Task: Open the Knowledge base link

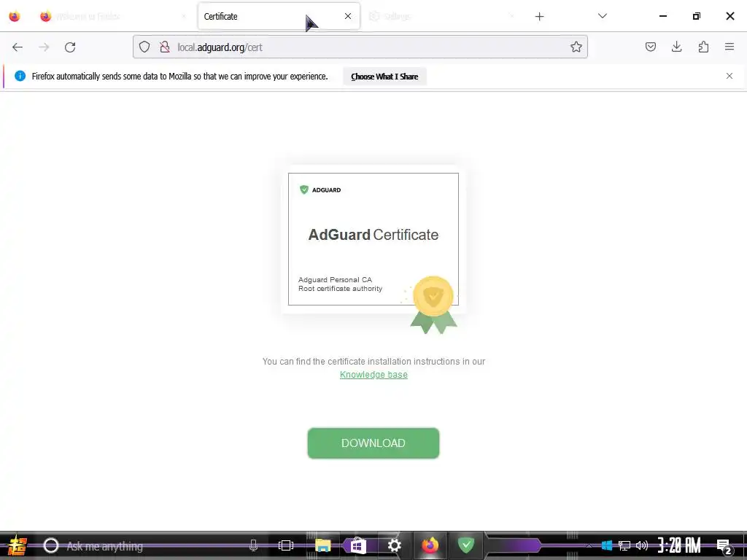Action: click(x=373, y=375)
